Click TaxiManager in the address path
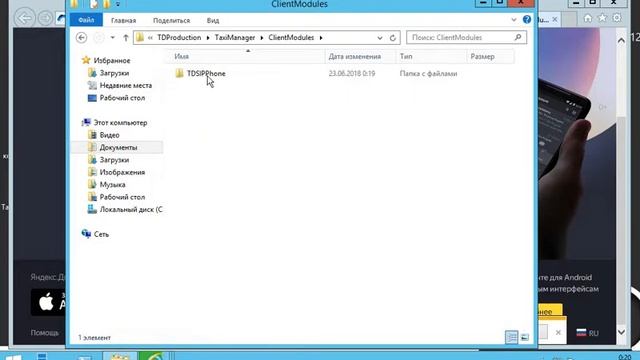The width and height of the screenshot is (640, 360). 235,38
